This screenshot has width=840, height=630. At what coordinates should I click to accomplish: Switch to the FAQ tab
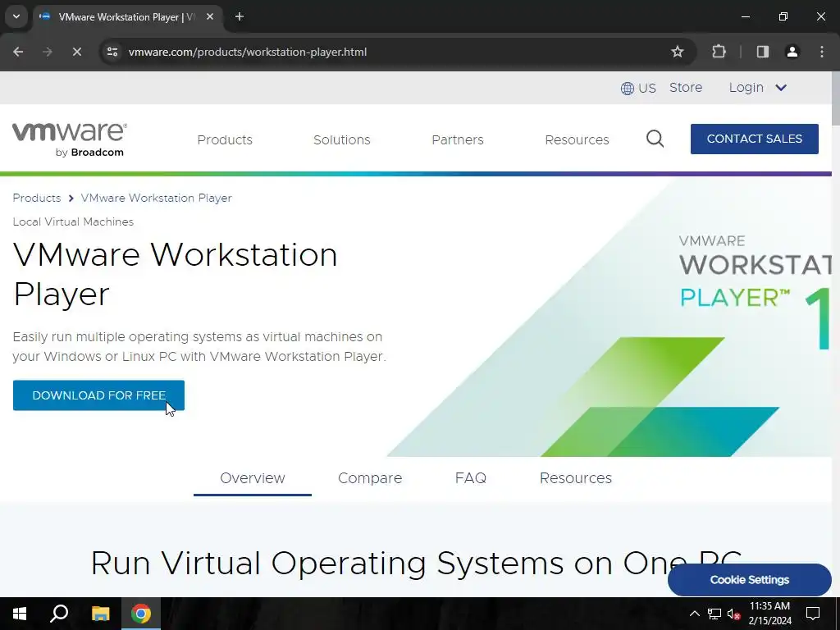(470, 478)
